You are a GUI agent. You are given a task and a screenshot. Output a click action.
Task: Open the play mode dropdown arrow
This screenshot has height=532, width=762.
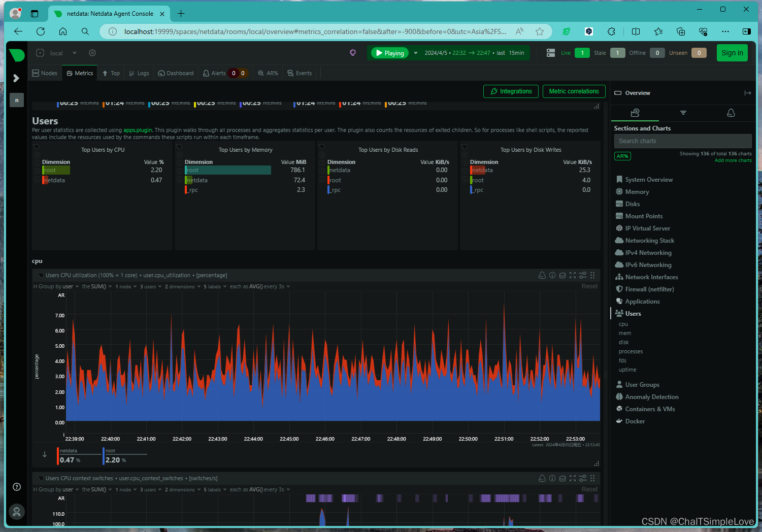pos(416,53)
